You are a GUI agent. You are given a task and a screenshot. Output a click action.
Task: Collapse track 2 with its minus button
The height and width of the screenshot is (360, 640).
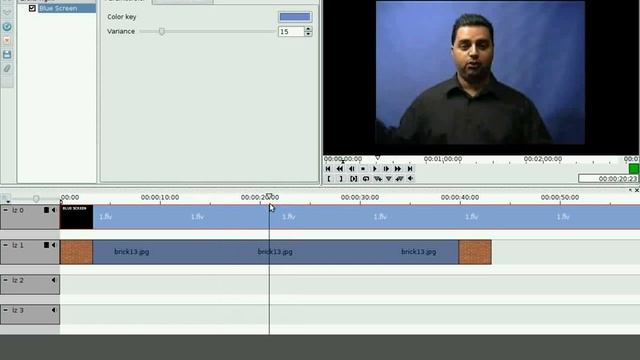(x=6, y=280)
